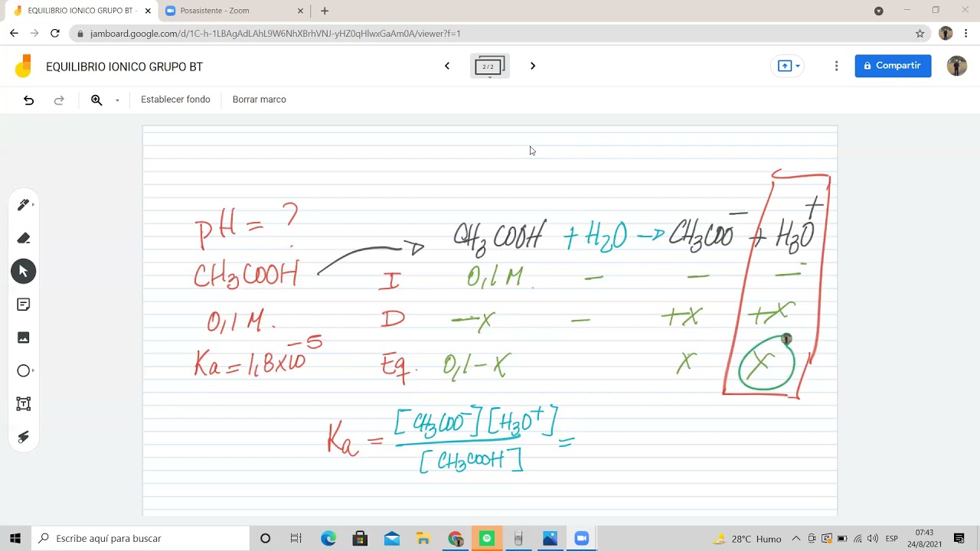Open File Explorer from taskbar
The width and height of the screenshot is (980, 551).
[x=423, y=539]
